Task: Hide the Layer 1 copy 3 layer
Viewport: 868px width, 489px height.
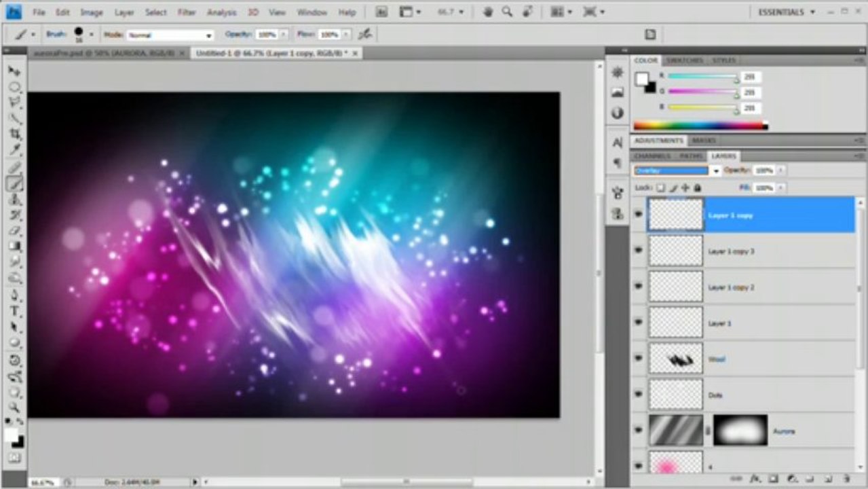Action: pos(638,251)
